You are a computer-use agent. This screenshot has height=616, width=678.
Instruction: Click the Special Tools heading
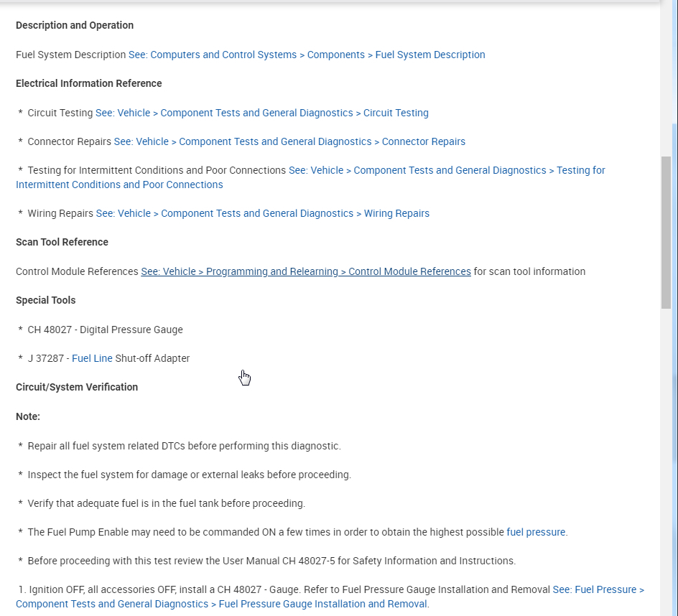(45, 300)
